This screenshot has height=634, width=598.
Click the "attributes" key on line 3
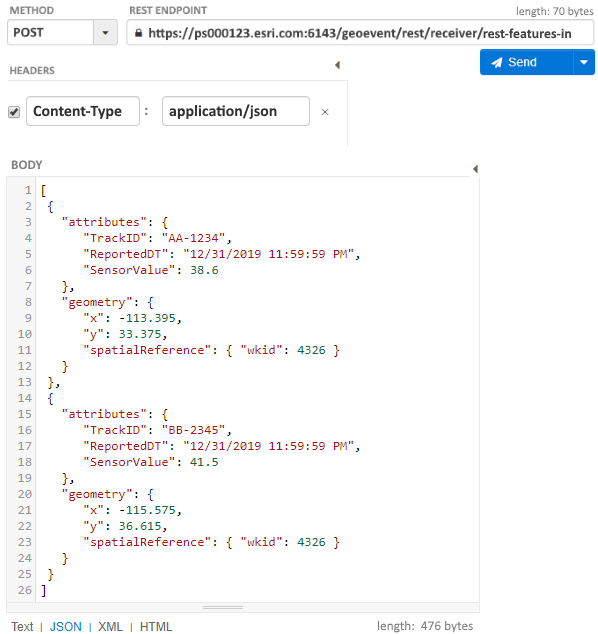click(104, 222)
